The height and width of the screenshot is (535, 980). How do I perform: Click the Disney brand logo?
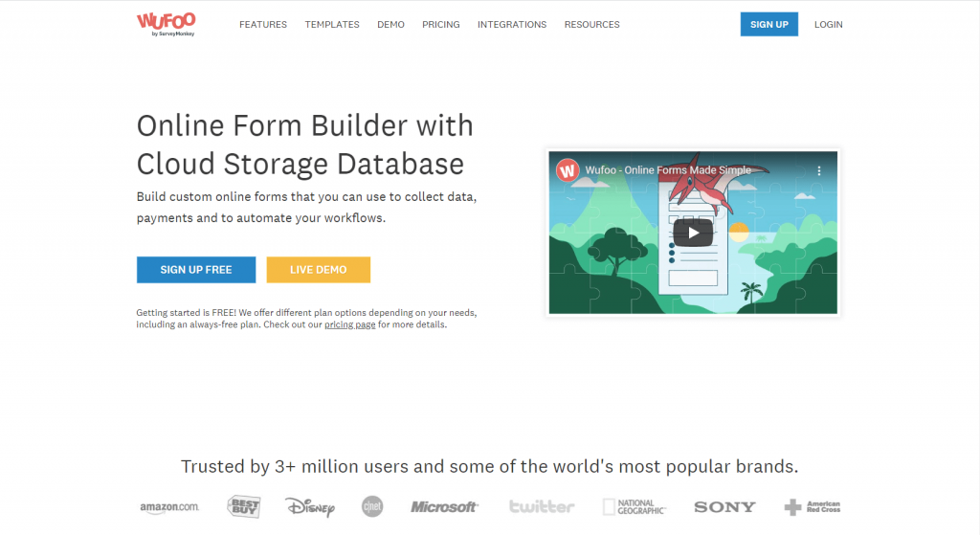coord(310,507)
